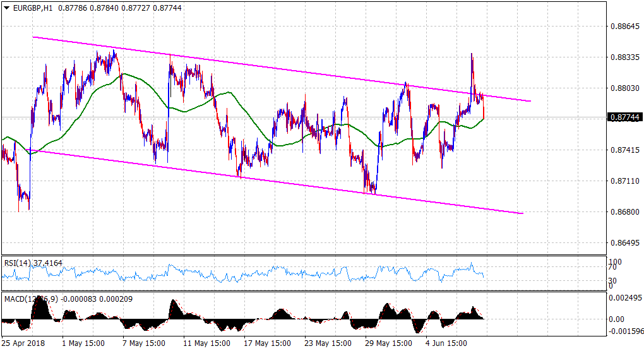
Task: Click the current price tag 0.87744
Action: click(623, 117)
